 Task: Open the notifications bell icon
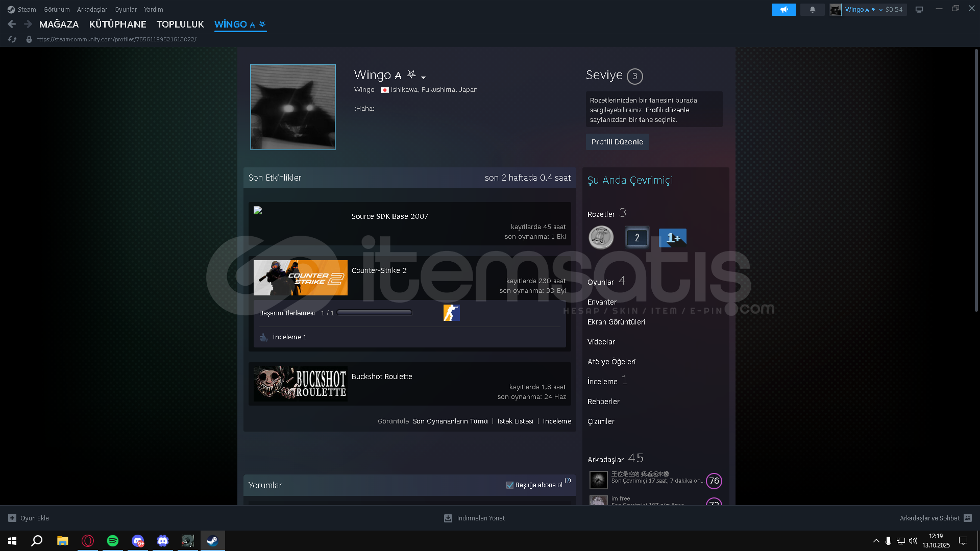(812, 10)
